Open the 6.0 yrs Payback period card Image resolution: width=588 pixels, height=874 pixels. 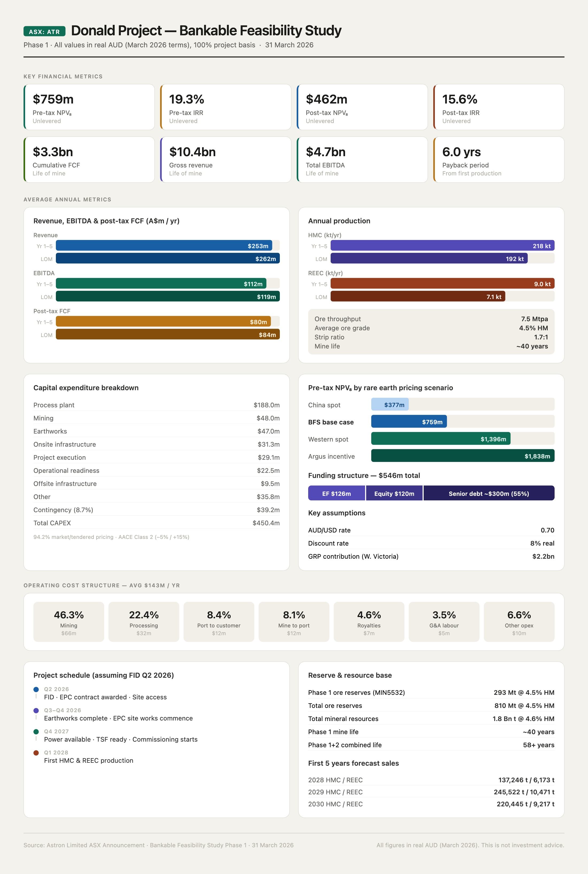pos(499,160)
